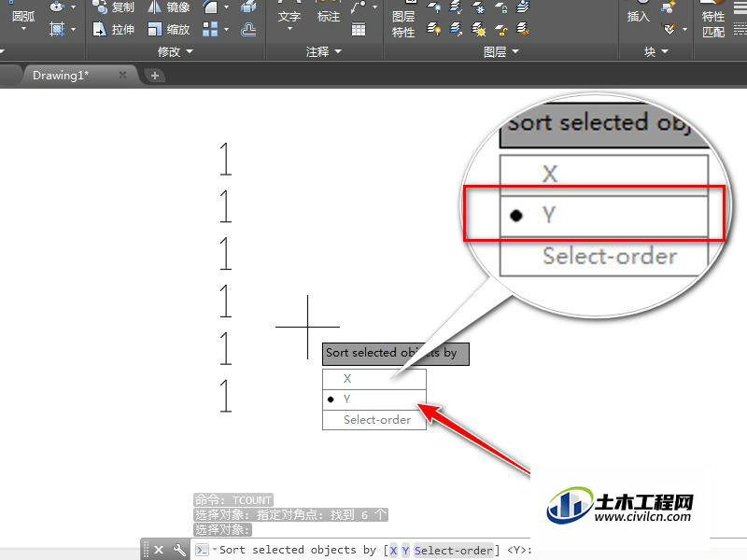Click the Freeze Layer snowflake icon

point(479,7)
